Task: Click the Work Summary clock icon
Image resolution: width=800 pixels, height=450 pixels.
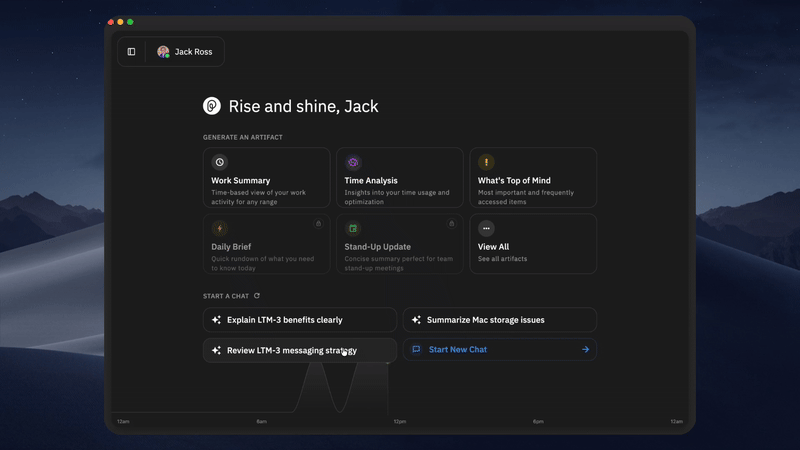Action: [x=219, y=162]
